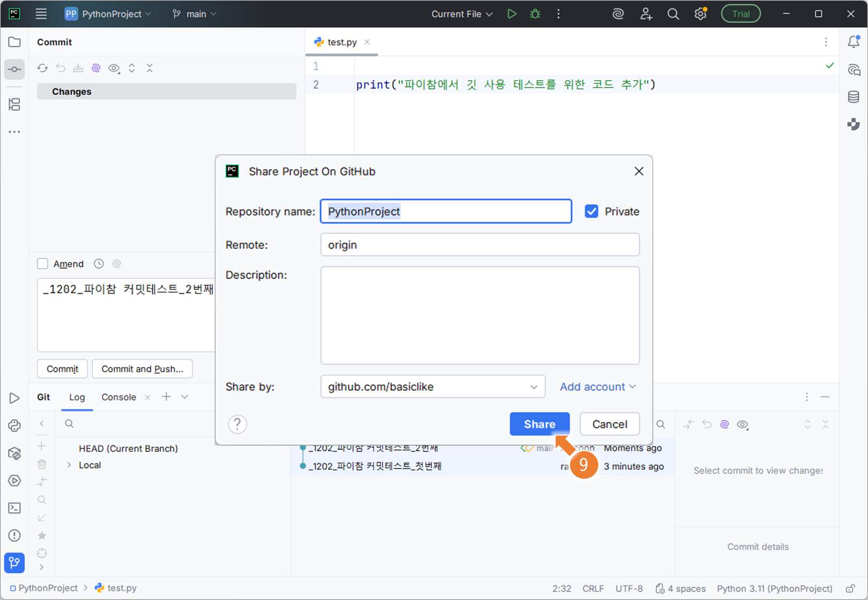Open Python Console tool window icon

click(x=14, y=426)
